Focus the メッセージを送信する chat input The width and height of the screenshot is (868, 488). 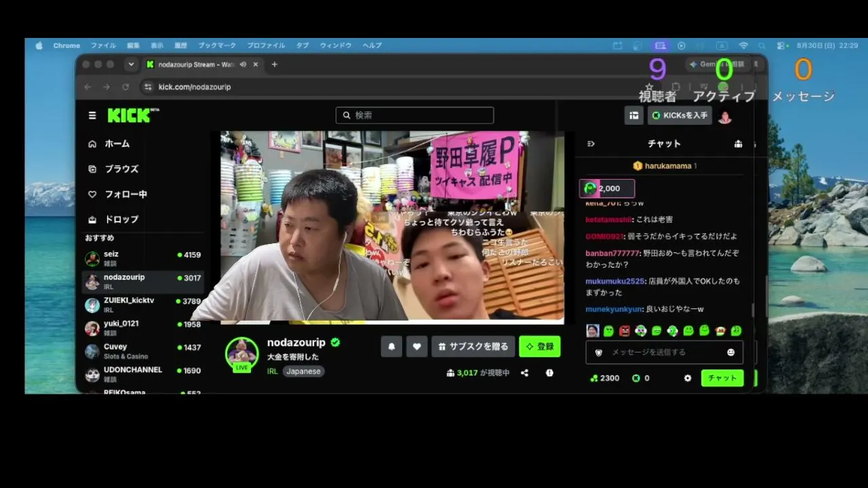point(665,352)
